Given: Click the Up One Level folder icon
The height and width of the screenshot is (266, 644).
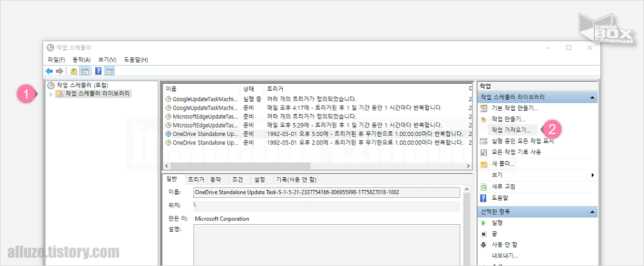Looking at the screenshot, I should tap(74, 71).
